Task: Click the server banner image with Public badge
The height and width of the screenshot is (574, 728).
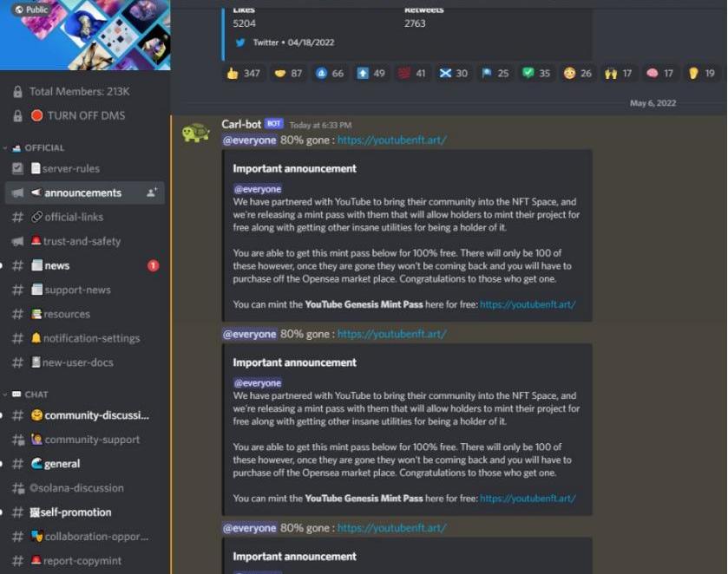Action: coord(85,35)
